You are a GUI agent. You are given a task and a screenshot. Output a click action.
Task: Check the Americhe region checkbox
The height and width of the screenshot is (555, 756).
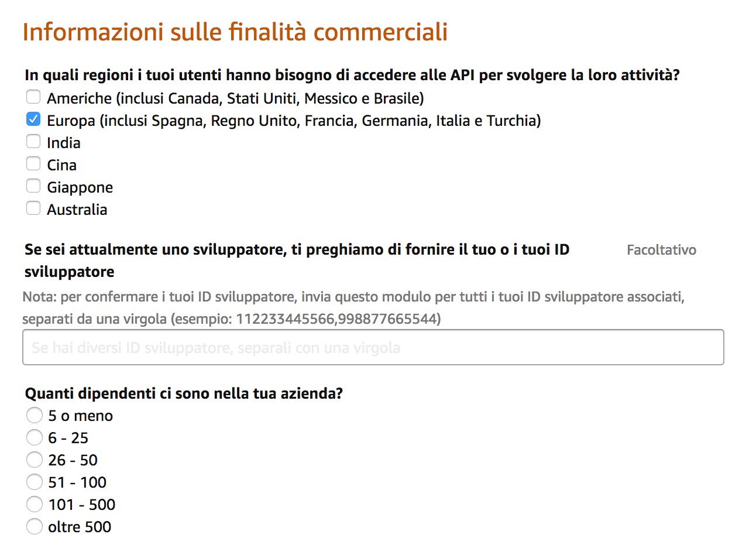(x=33, y=97)
